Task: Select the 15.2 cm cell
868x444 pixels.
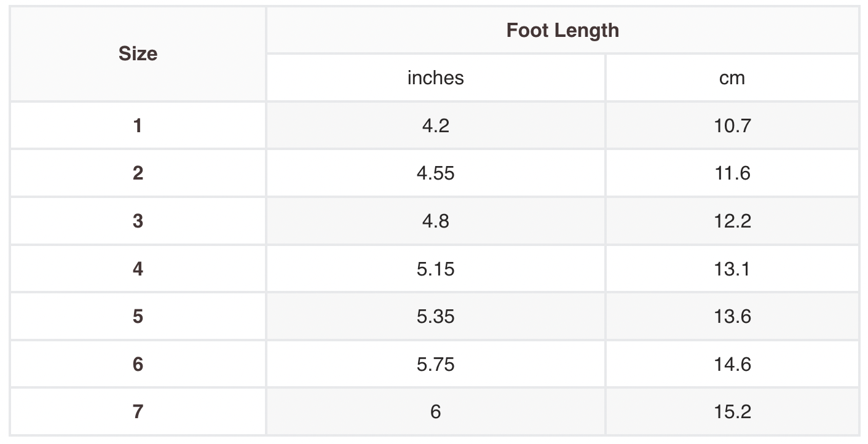Action: click(x=732, y=411)
